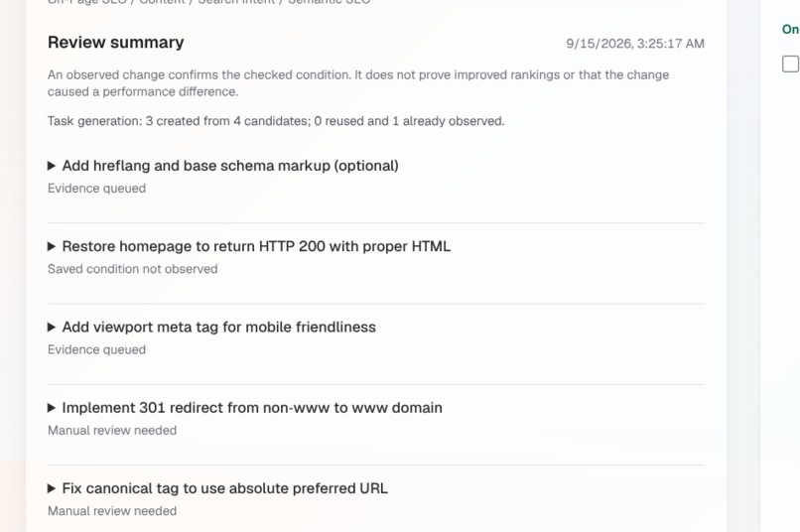The width and height of the screenshot is (800, 532).
Task: Open "Restore homepage to return HTTP 200" title
Action: tap(256, 246)
